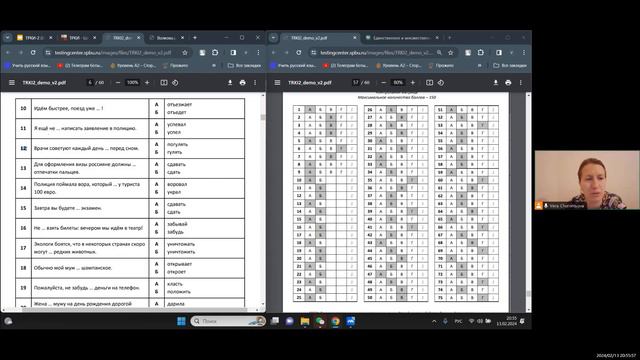Open more PDF actions in the right window
Screen dimensions: 640x360
tap(521, 82)
